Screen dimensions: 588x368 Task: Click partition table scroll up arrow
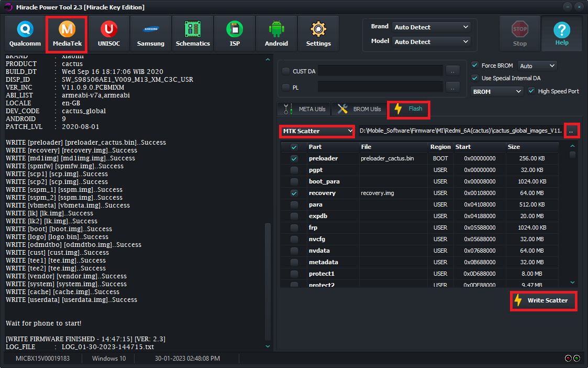[572, 146]
